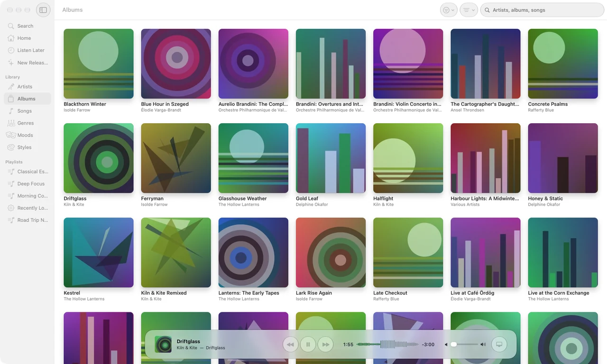Open the Blackthorn Winter album cover

click(99, 64)
